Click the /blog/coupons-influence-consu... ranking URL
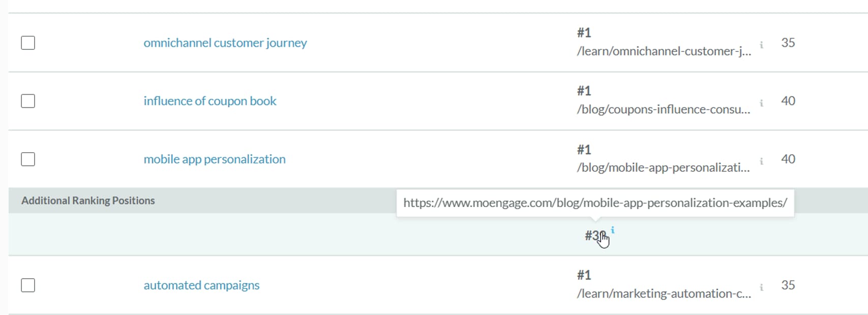Viewport: 868px width, 315px height. tap(663, 109)
